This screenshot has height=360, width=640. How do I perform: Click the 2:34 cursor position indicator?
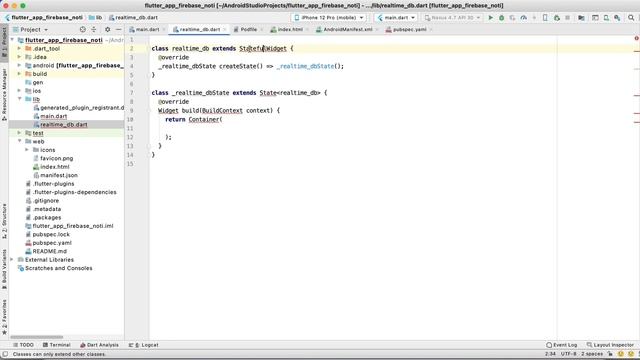(x=550, y=354)
